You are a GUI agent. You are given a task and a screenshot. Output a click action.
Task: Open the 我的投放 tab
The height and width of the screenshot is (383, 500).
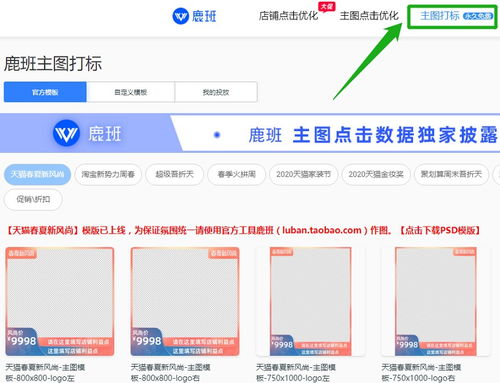(x=216, y=92)
